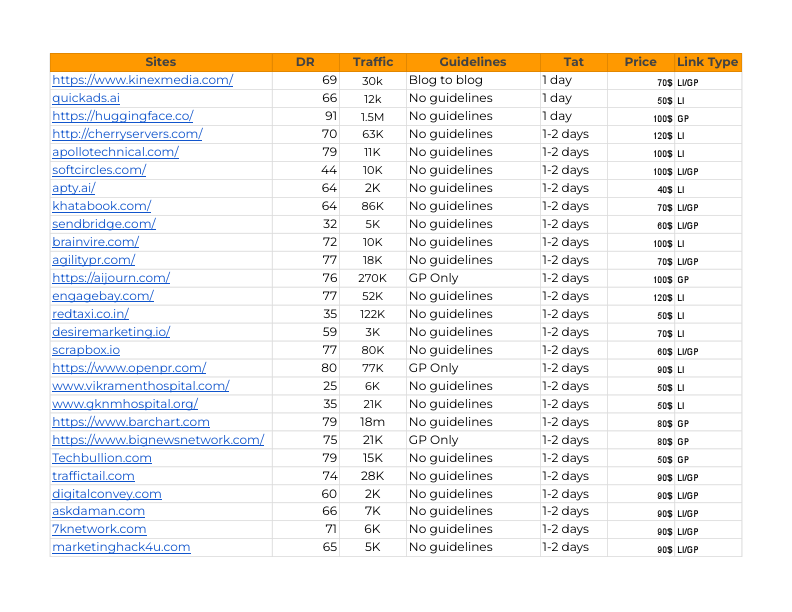Screen dimensions: 792x612
Task: Visit the vikramenthospital.com link
Action: 141,386
